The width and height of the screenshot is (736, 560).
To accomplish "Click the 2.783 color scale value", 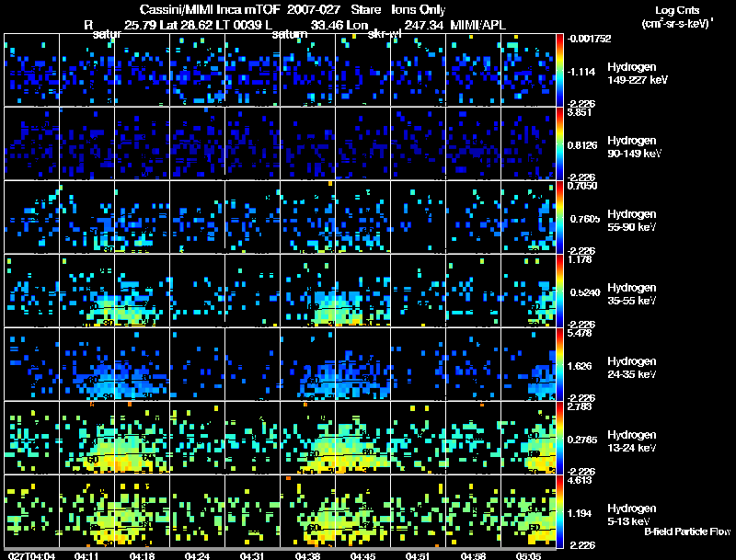I will point(580,406).
